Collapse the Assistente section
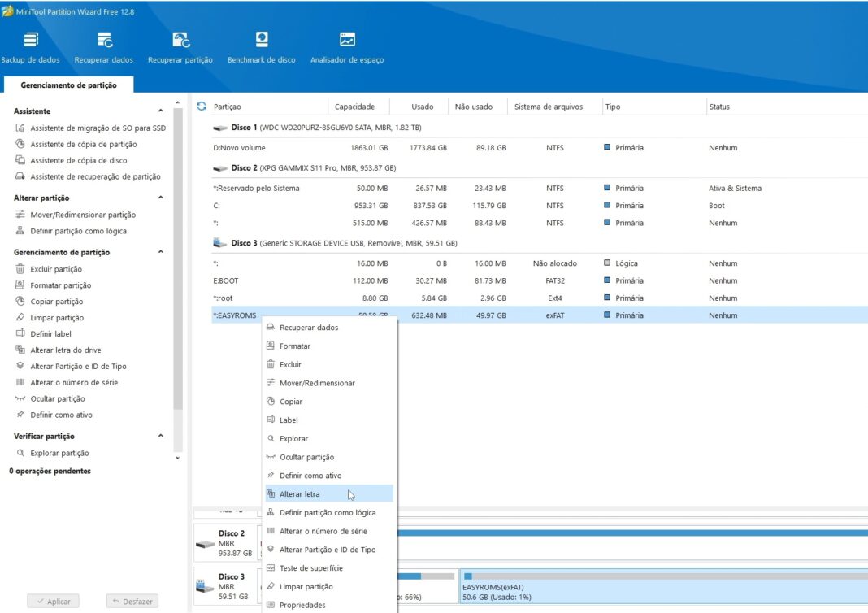The image size is (868, 613). point(160,111)
